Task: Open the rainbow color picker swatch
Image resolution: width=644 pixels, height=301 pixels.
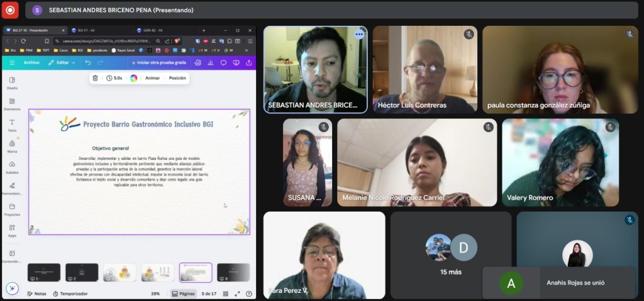Action: click(133, 78)
